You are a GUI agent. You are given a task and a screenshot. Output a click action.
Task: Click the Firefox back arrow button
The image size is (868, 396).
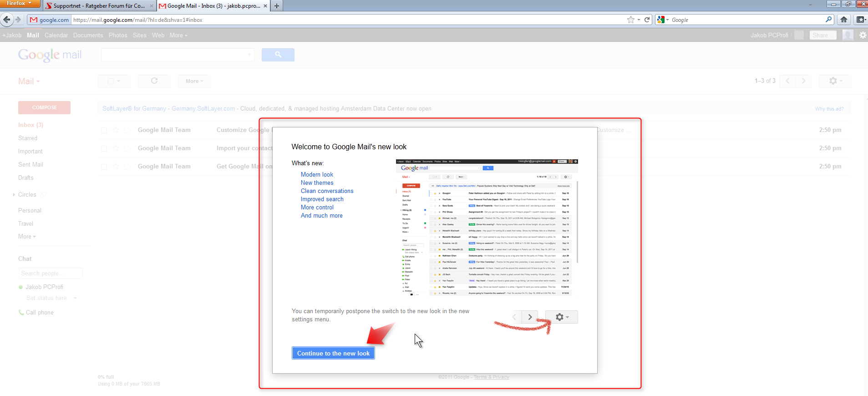click(x=6, y=20)
